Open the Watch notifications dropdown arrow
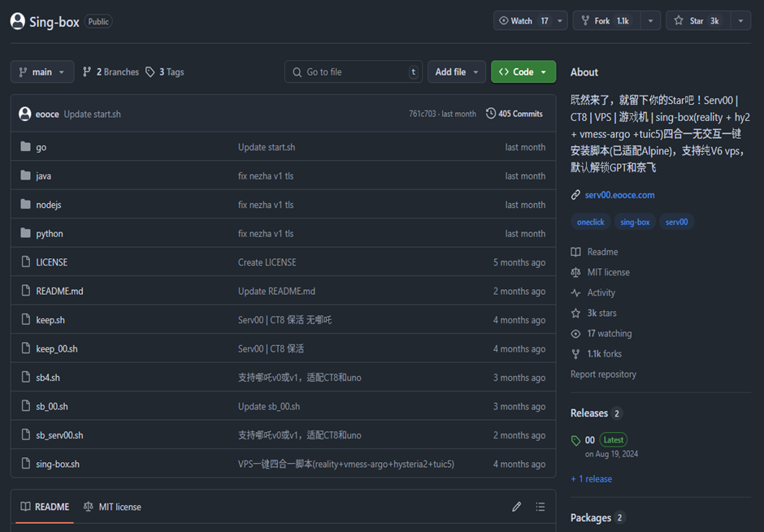Screen dimensions: 764x532 [x=560, y=21]
